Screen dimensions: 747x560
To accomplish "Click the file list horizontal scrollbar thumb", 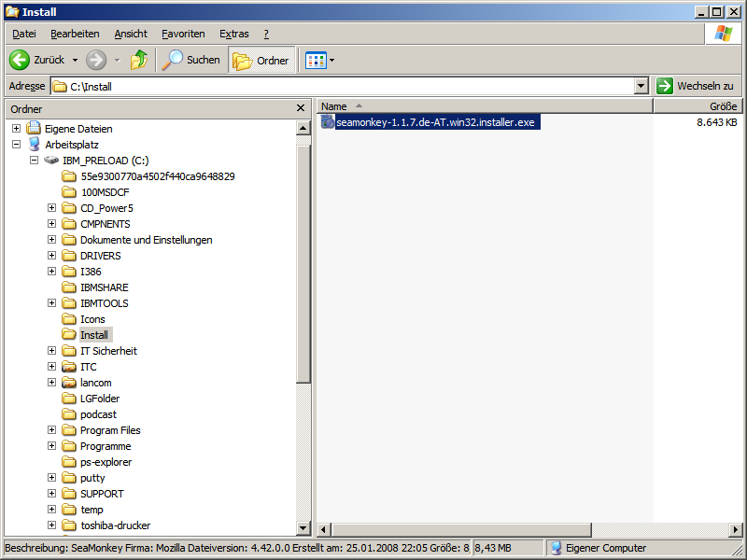I will click(461, 529).
